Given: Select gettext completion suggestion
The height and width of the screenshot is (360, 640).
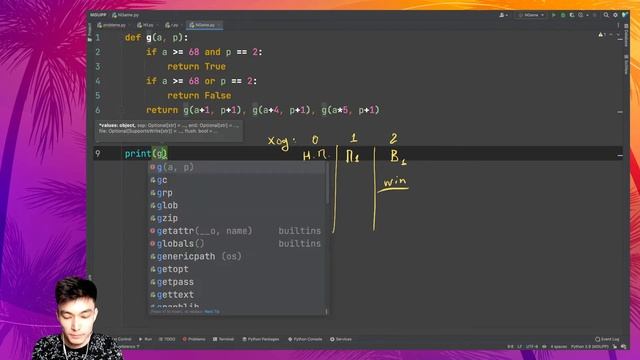Looking at the screenshot, I should [x=237, y=295].
